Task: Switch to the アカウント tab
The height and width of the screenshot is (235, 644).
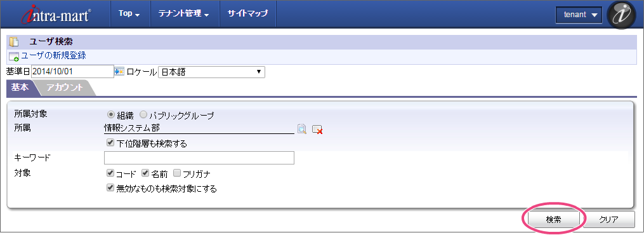Action: point(65,88)
